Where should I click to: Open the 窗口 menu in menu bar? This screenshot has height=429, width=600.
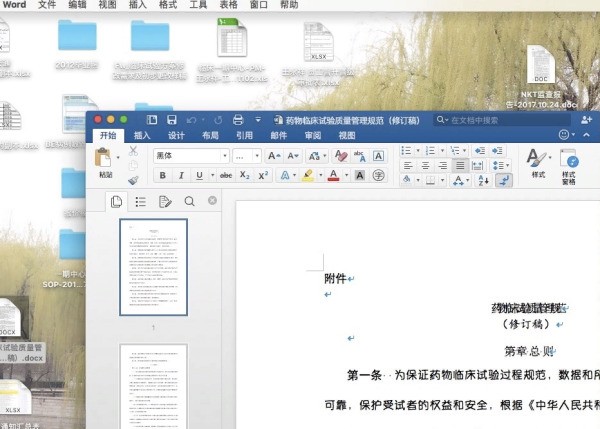259,5
